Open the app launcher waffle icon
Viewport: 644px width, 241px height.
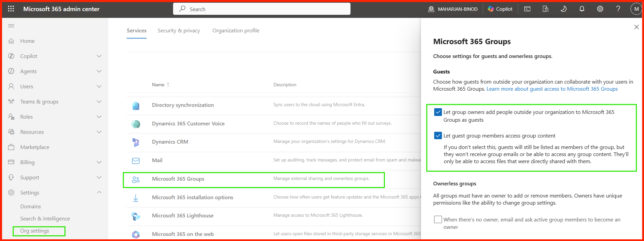pos(11,9)
